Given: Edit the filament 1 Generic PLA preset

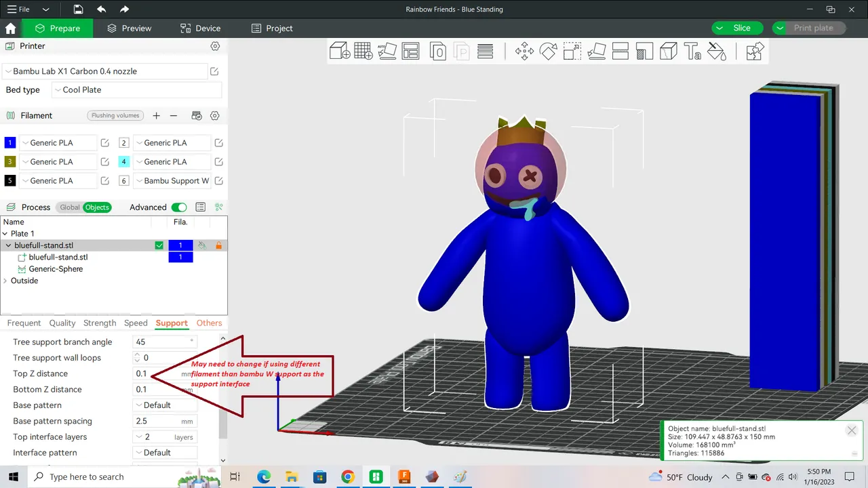Looking at the screenshot, I should 105,143.
